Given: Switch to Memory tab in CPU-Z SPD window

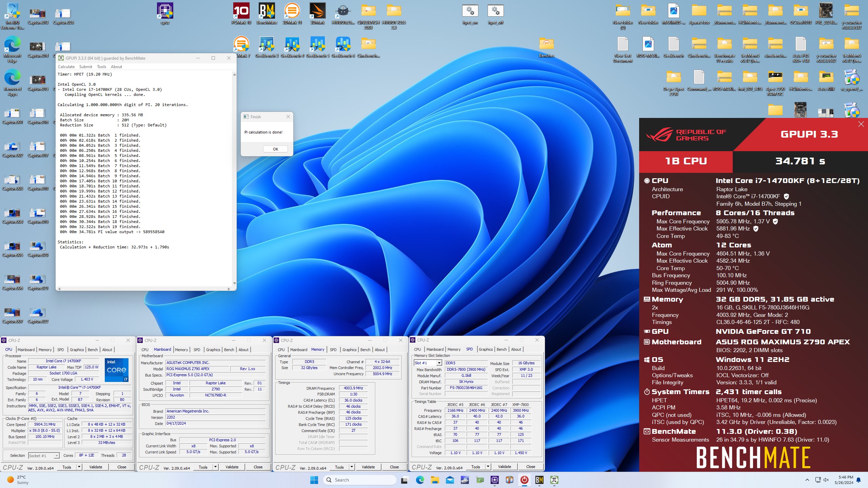Looking at the screenshot, I should [454, 349].
